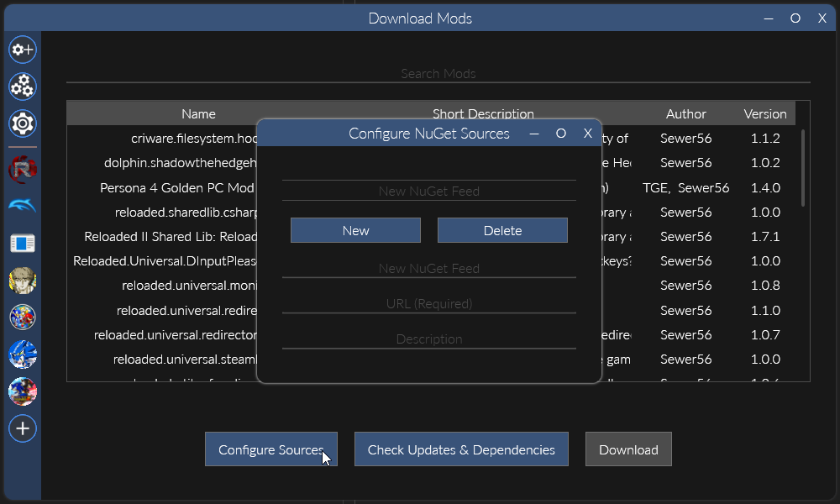Click the Delete button in NuGet dialog
This screenshot has width=840, height=504.
pyautogui.click(x=502, y=230)
